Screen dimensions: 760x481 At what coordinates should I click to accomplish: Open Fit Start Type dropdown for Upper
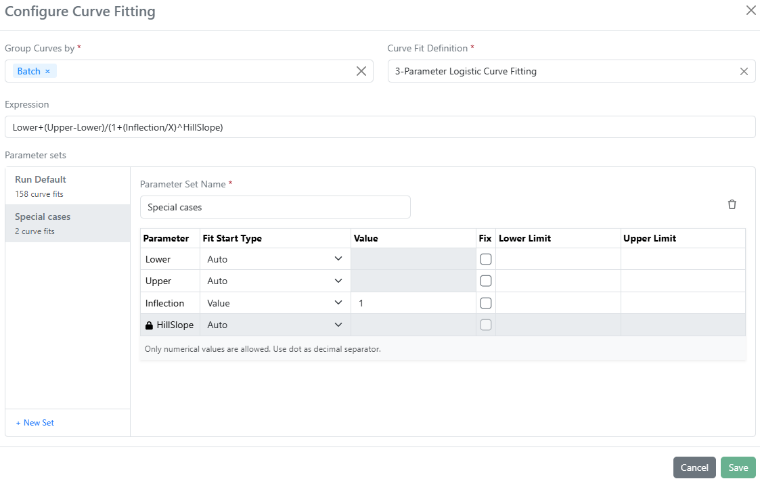tap(274, 281)
